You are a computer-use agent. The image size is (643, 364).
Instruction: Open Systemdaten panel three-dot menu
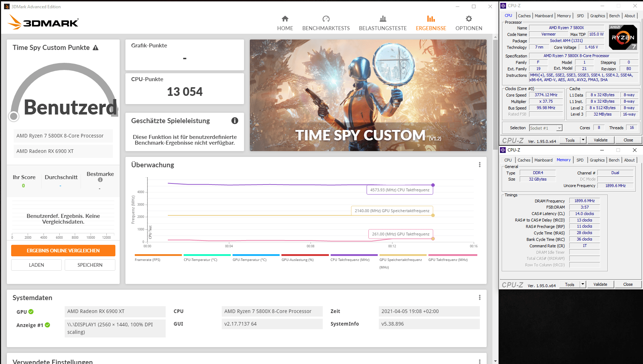pyautogui.click(x=479, y=297)
